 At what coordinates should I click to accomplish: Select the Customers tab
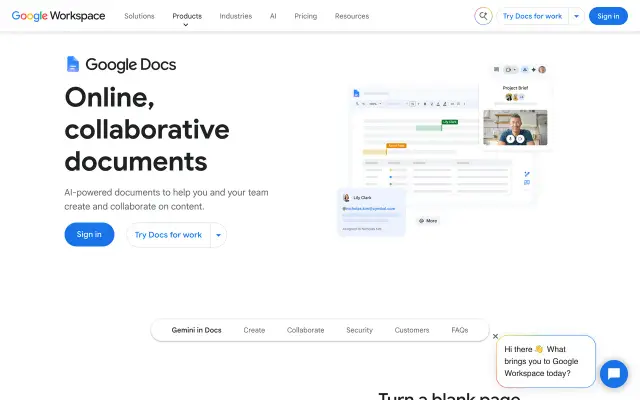(x=412, y=330)
